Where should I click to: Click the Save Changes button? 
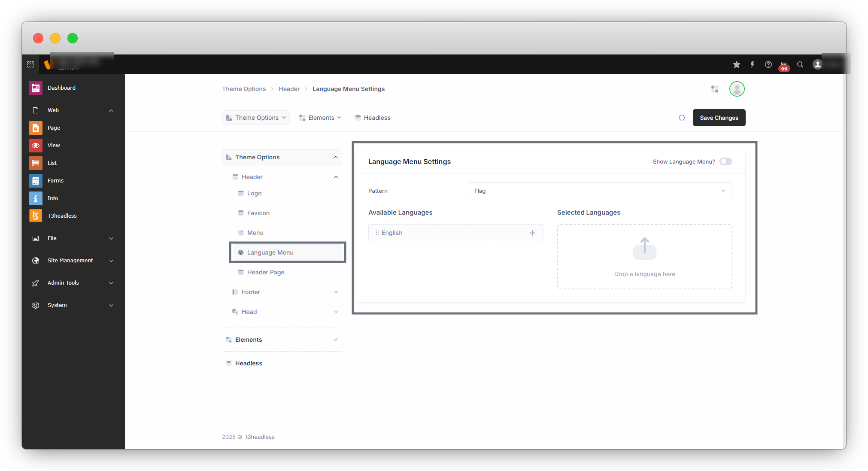pos(719,118)
